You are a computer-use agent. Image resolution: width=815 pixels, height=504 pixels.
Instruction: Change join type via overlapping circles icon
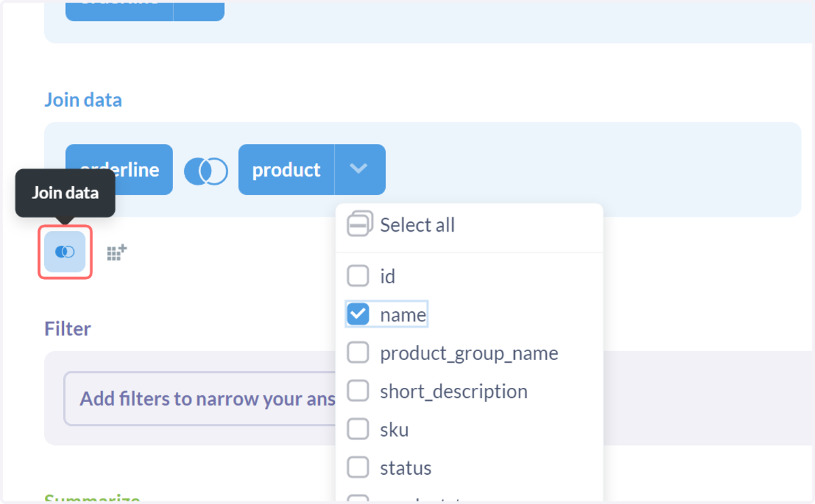[206, 170]
